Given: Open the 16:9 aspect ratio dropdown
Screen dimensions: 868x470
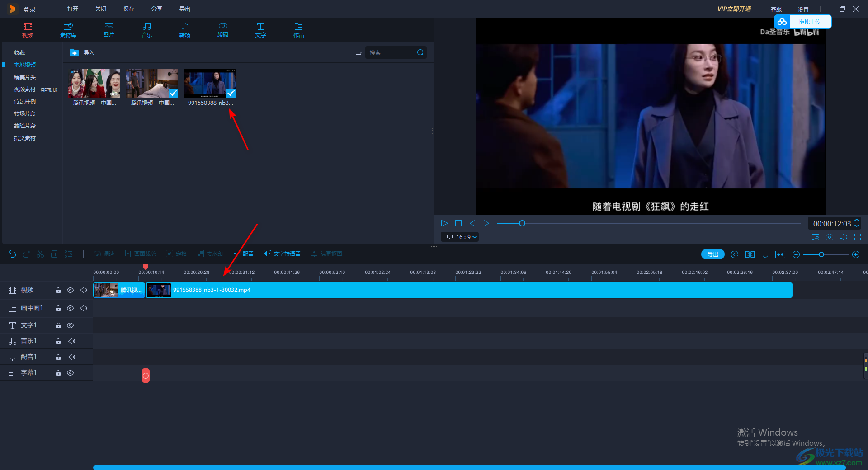Looking at the screenshot, I should coord(460,237).
